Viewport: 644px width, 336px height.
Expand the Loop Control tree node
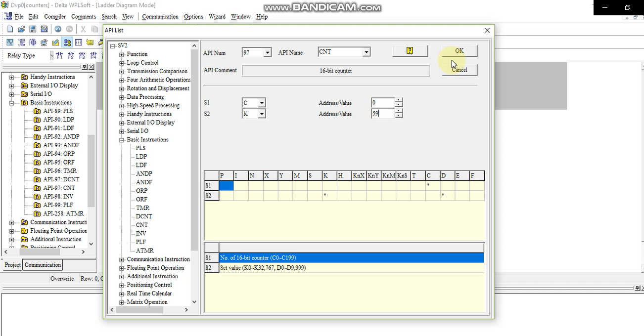tap(122, 63)
